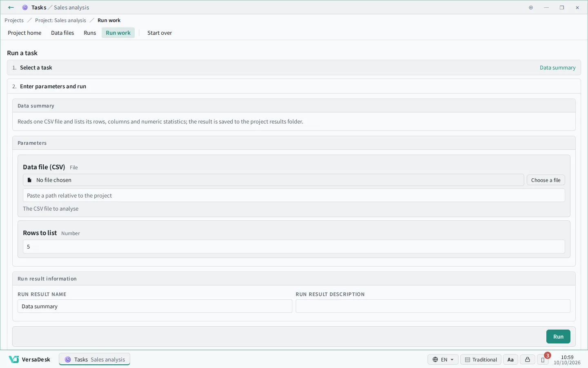Click the Aa text size button
The width and height of the screenshot is (588, 368).
point(510,359)
